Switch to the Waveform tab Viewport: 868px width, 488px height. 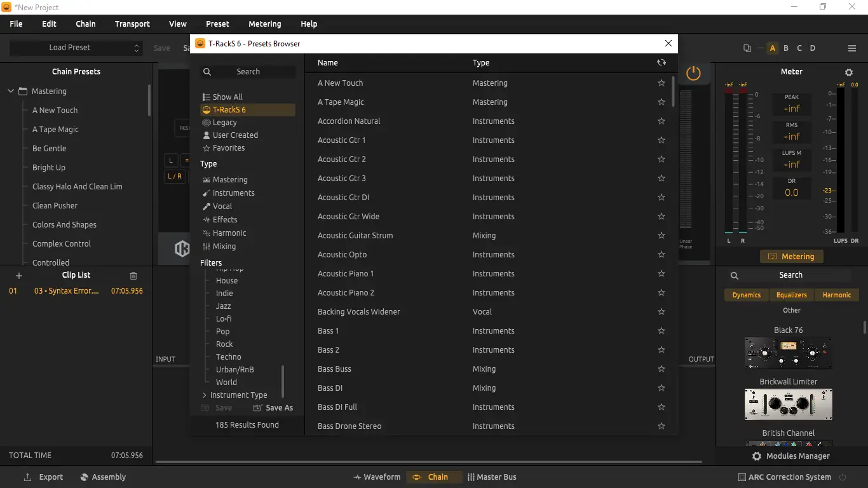[377, 477]
